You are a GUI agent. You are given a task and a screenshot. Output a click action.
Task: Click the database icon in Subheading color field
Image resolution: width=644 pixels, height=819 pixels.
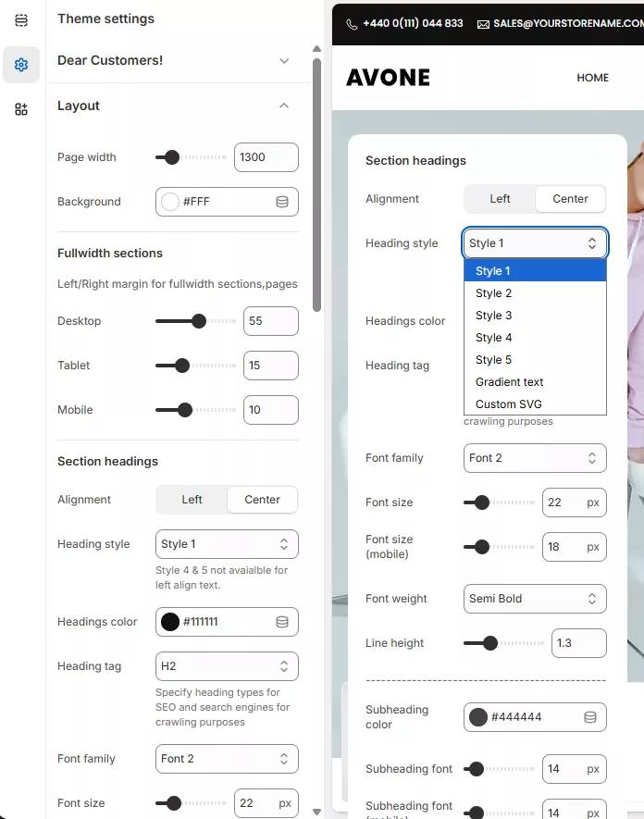pyautogui.click(x=589, y=717)
